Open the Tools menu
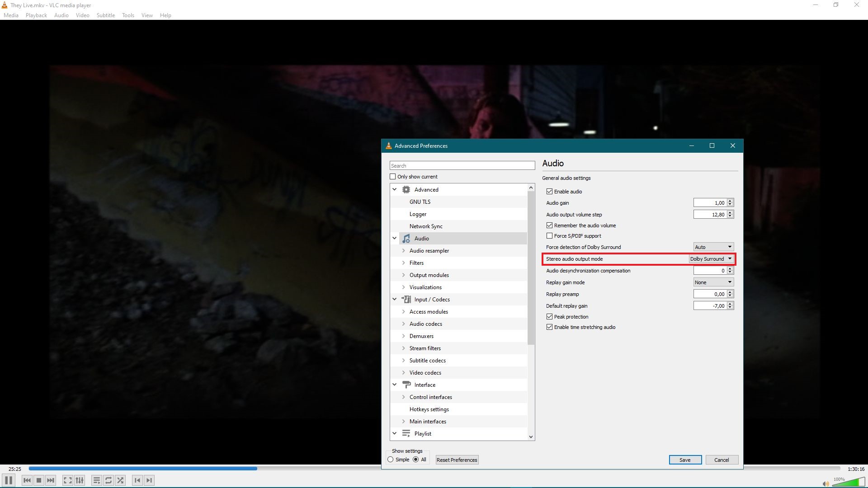Image resolution: width=868 pixels, height=488 pixels. pyautogui.click(x=128, y=15)
